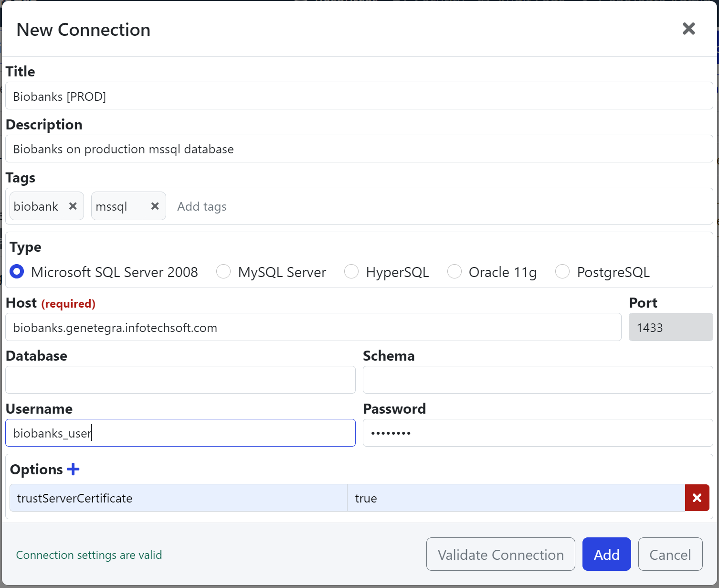Pick PostgreSQL as the type
719x588 pixels.
tap(562, 271)
